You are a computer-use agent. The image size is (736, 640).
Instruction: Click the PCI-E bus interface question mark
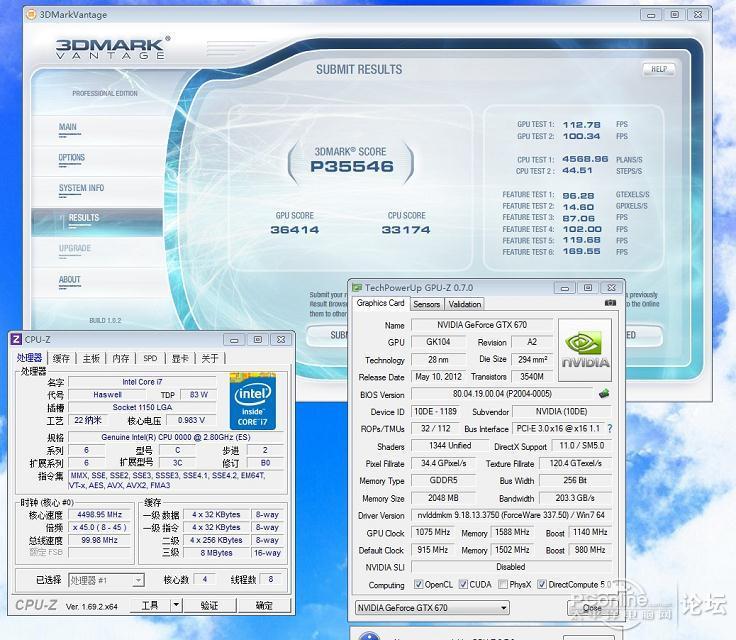point(609,428)
